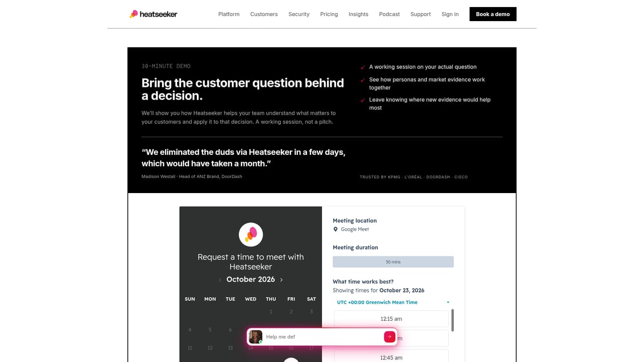The height and width of the screenshot is (362, 644).
Task: Visit the Support page
Action: (421, 14)
